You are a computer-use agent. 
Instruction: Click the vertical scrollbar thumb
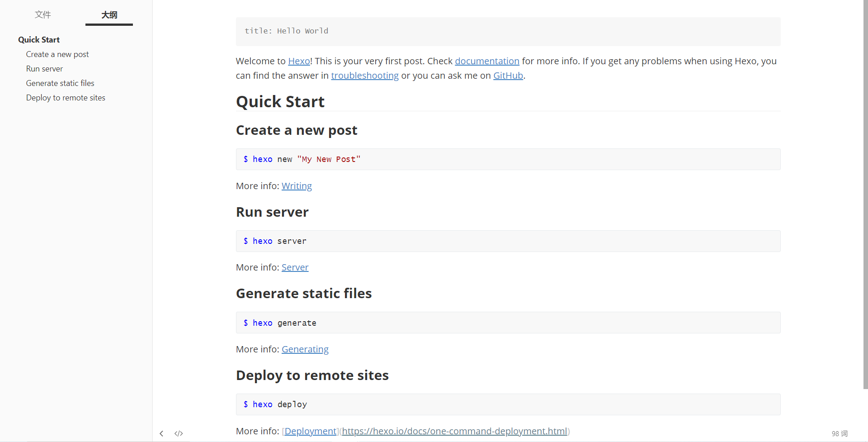point(865,195)
